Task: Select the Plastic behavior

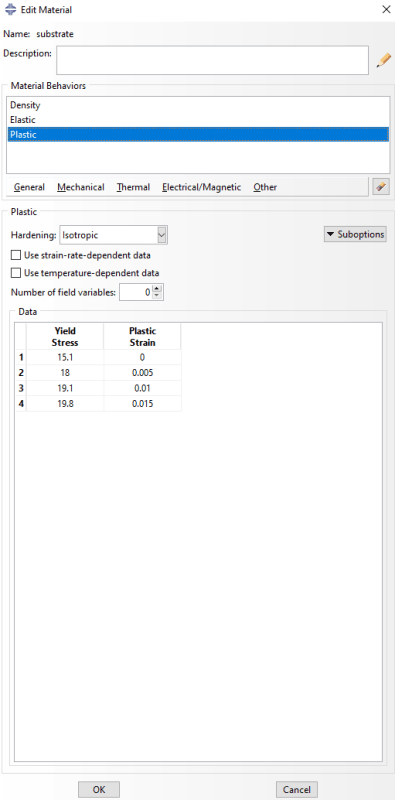Action: (198, 135)
